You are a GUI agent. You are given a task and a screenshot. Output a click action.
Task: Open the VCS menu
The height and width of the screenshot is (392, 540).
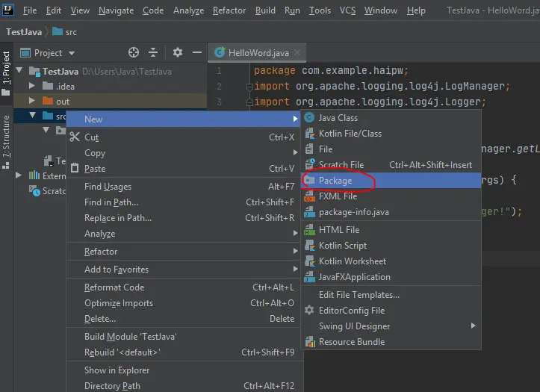tap(347, 10)
